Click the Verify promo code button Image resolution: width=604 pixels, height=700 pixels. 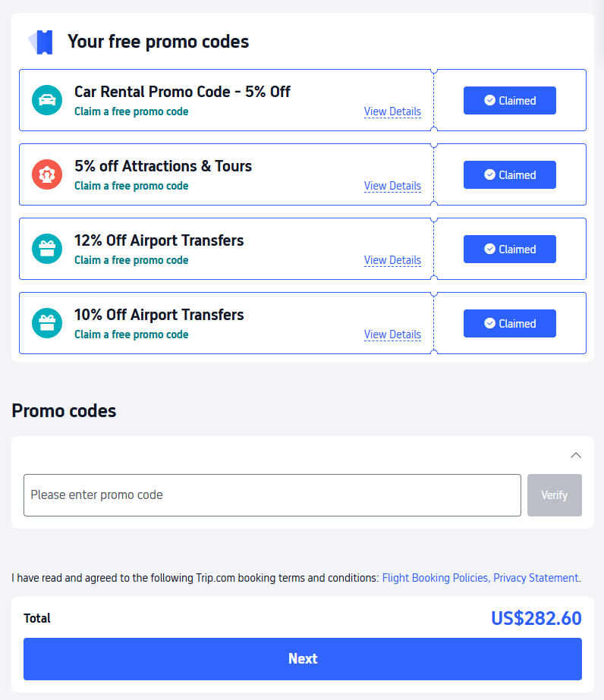point(555,495)
